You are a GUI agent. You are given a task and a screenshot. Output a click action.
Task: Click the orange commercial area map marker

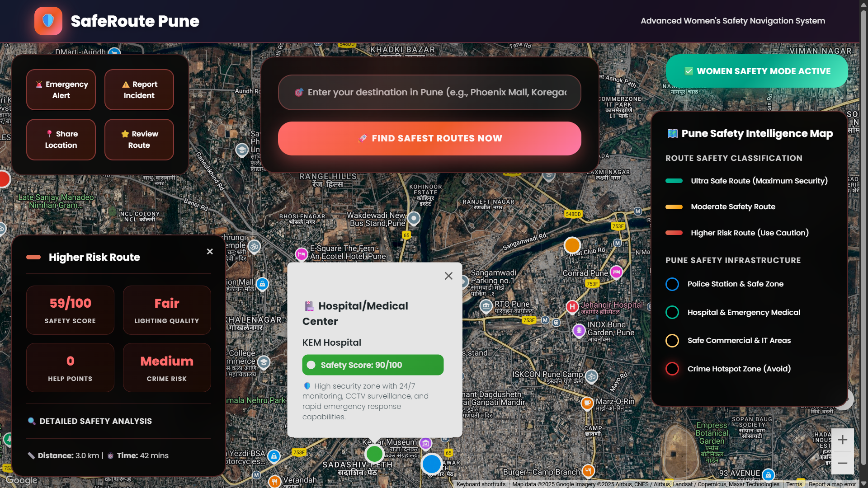click(x=572, y=245)
